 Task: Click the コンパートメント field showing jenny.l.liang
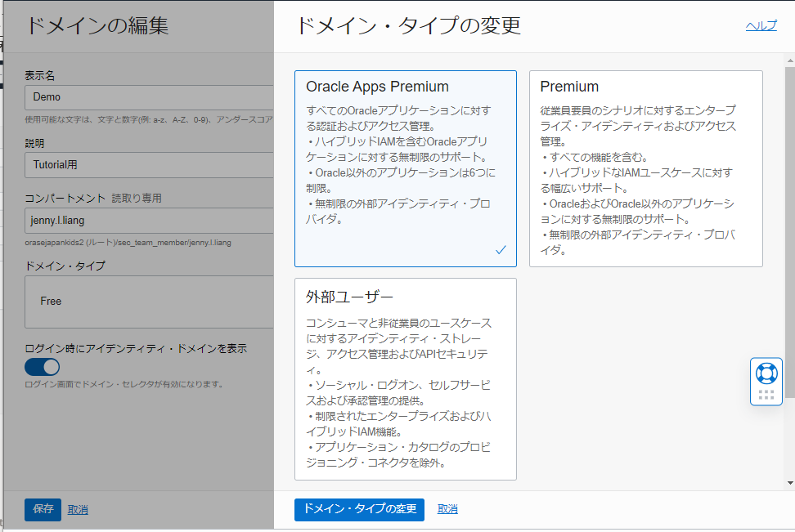(149, 221)
